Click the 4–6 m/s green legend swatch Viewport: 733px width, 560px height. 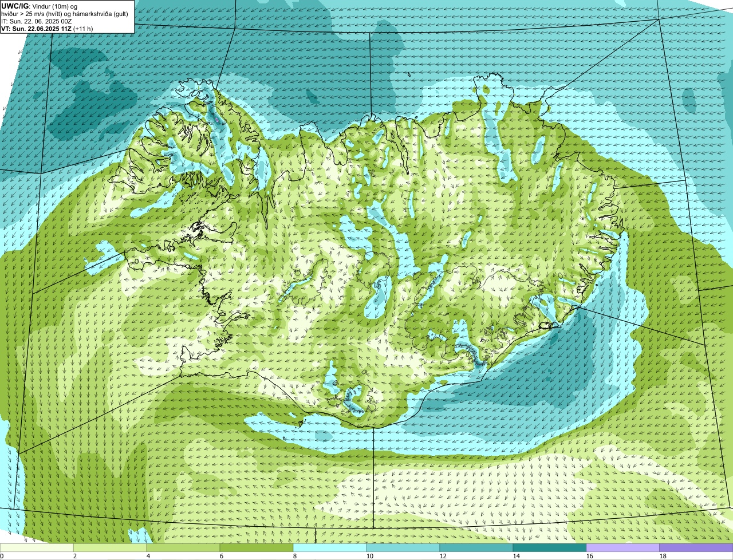tap(183, 548)
